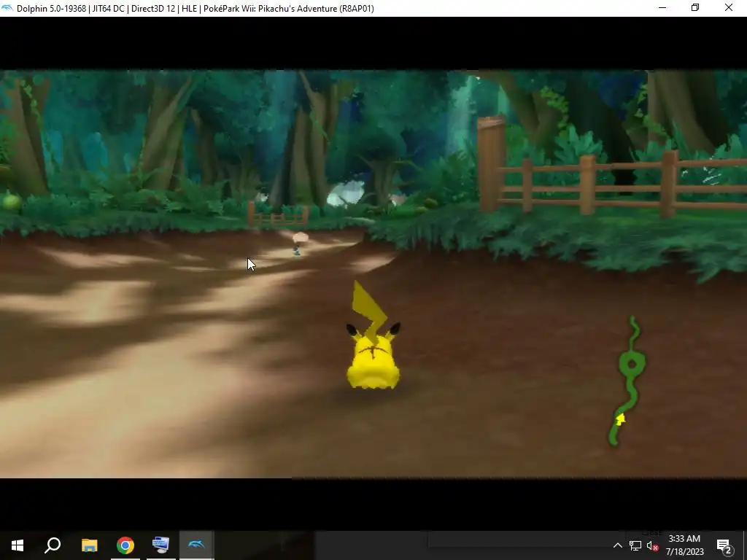Click the Dolphin logo in the title bar
The image size is (747, 560).
tap(7, 8)
